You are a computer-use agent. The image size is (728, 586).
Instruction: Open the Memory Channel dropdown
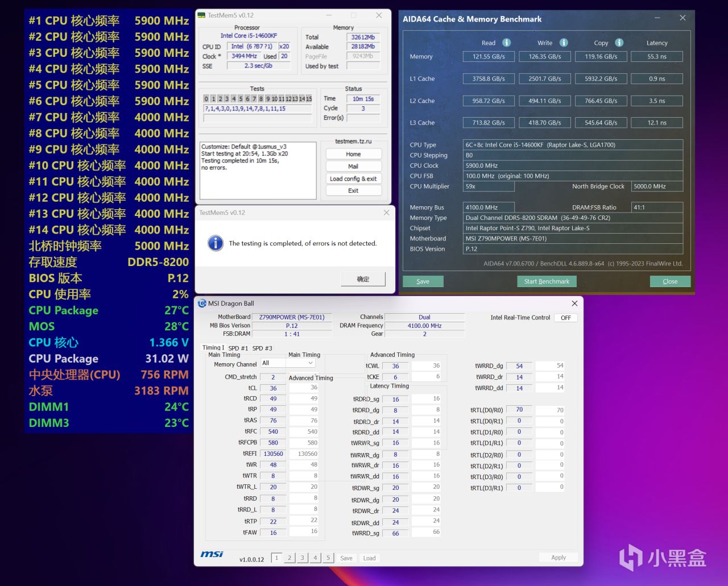click(x=287, y=363)
